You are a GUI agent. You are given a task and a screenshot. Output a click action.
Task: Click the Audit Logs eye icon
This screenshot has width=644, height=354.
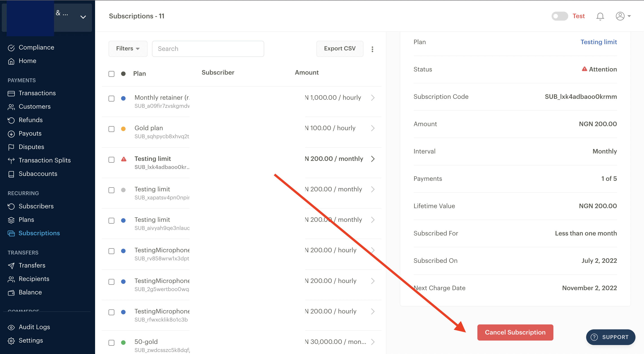[11, 328]
